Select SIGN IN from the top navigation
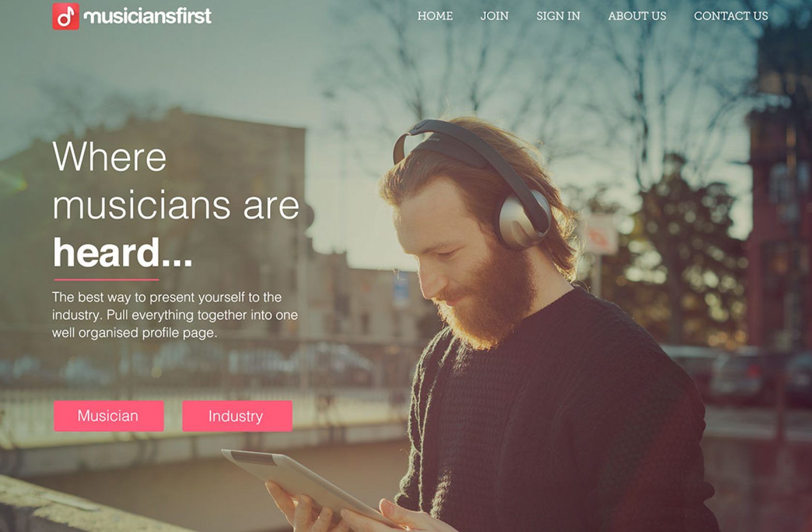The image size is (812, 532). point(558,16)
